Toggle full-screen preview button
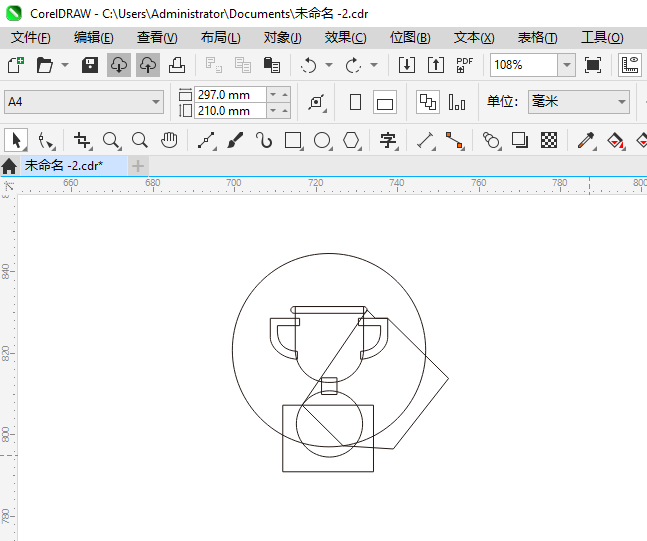This screenshot has height=541, width=647. tap(593, 65)
